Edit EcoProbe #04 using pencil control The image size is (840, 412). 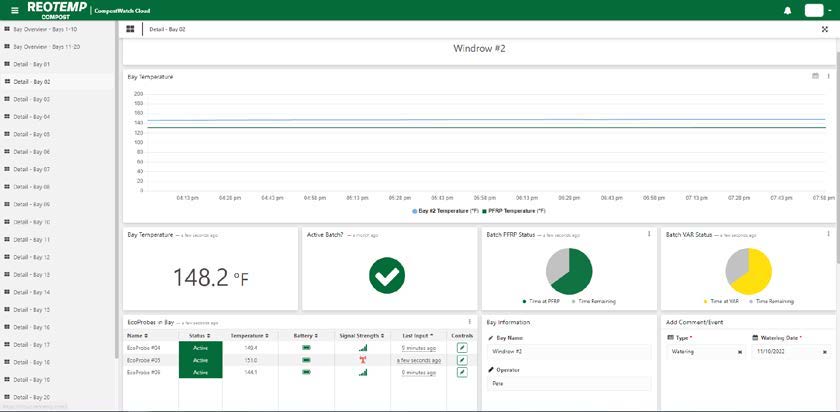pos(462,348)
